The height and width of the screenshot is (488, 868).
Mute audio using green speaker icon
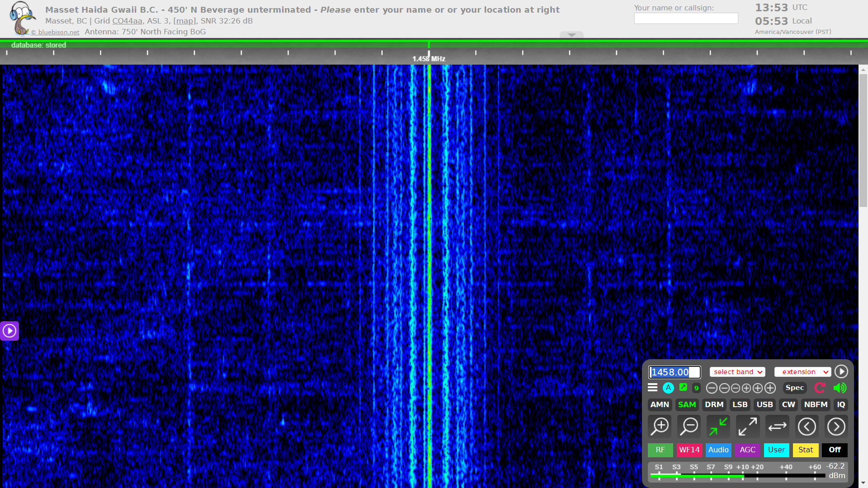840,388
